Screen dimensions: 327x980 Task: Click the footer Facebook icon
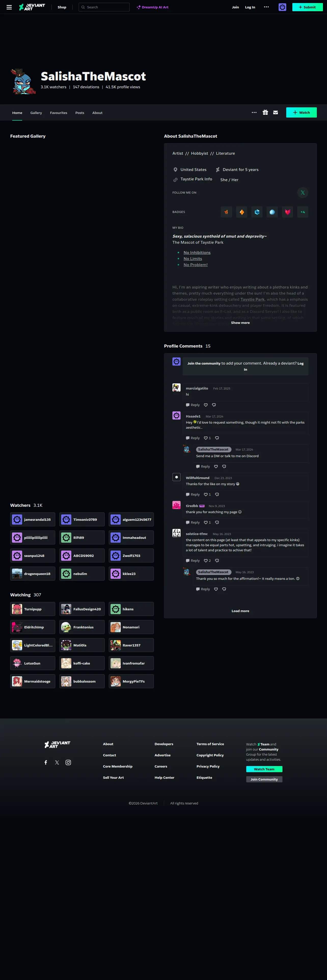46,762
